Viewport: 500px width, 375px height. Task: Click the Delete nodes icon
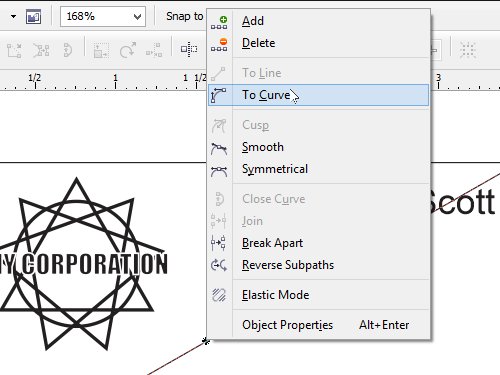tap(219, 45)
